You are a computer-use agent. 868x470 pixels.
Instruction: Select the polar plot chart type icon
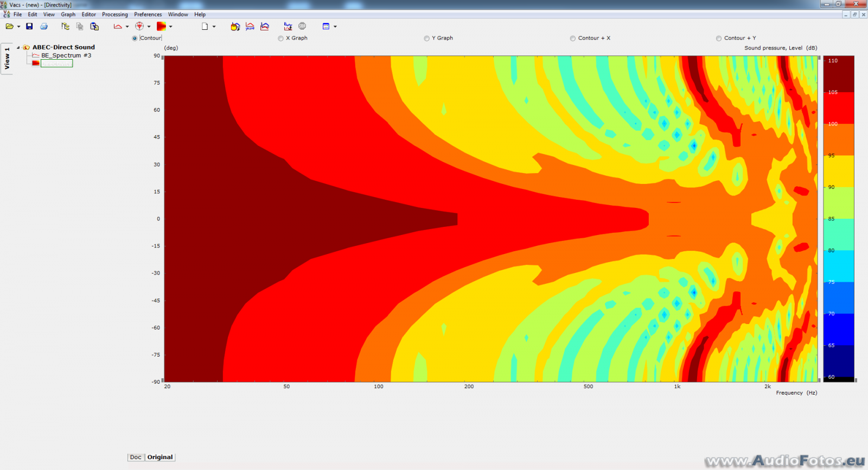[x=139, y=26]
